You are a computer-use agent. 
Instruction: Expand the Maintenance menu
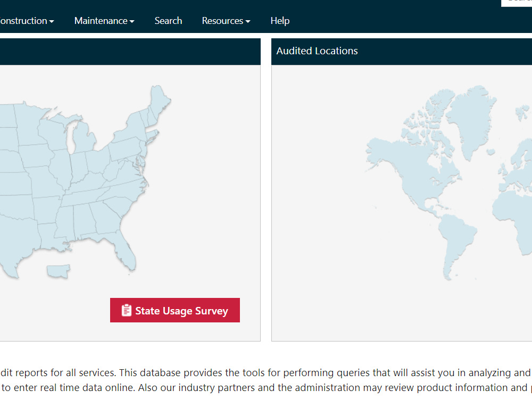[x=104, y=21]
